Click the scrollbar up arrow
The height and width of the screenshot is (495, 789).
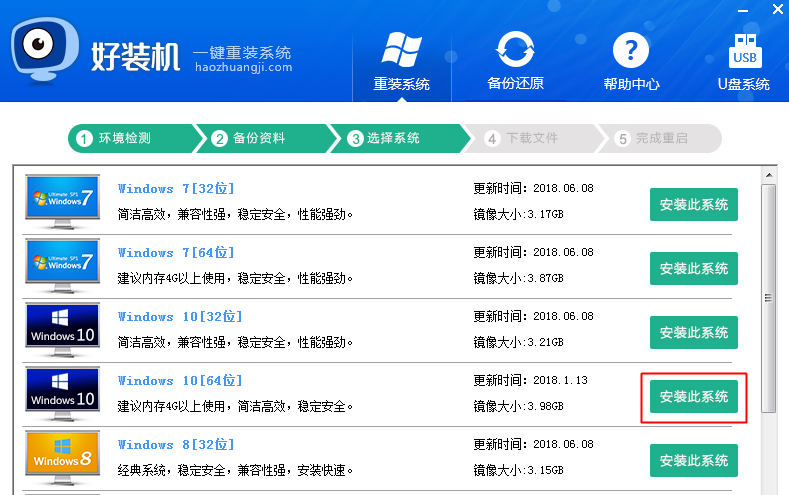tap(769, 175)
